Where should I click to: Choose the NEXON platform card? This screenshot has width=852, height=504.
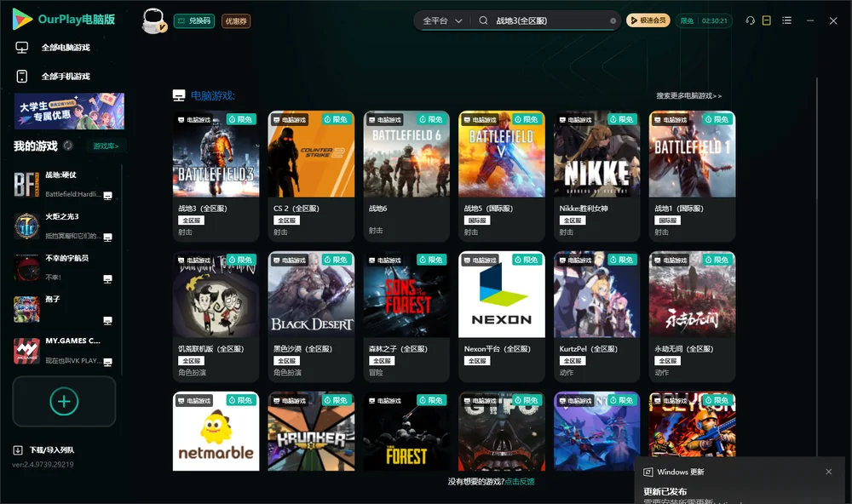(x=502, y=317)
